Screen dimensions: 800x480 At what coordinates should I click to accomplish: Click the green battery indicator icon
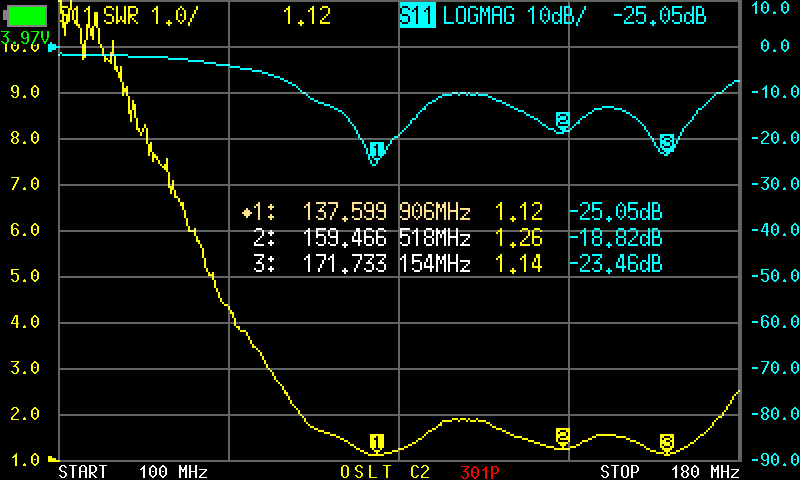click(26, 16)
